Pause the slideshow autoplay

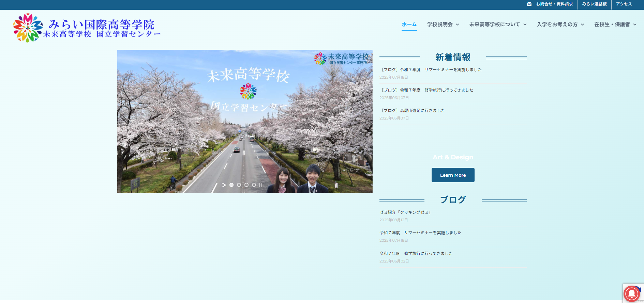click(x=261, y=185)
